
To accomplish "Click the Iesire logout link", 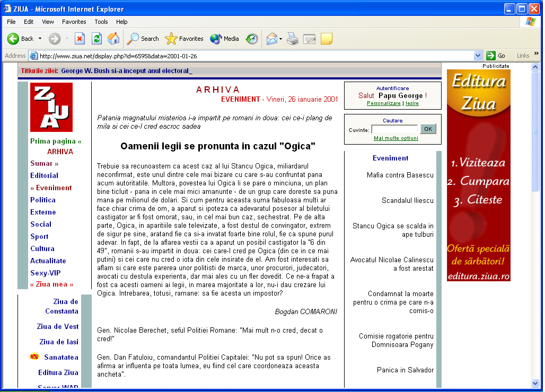I will (412, 103).
